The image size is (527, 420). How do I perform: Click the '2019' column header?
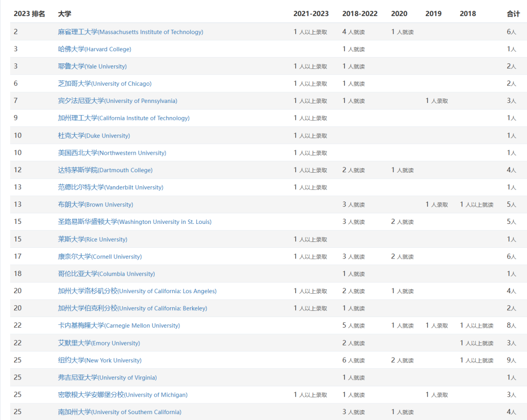point(434,14)
